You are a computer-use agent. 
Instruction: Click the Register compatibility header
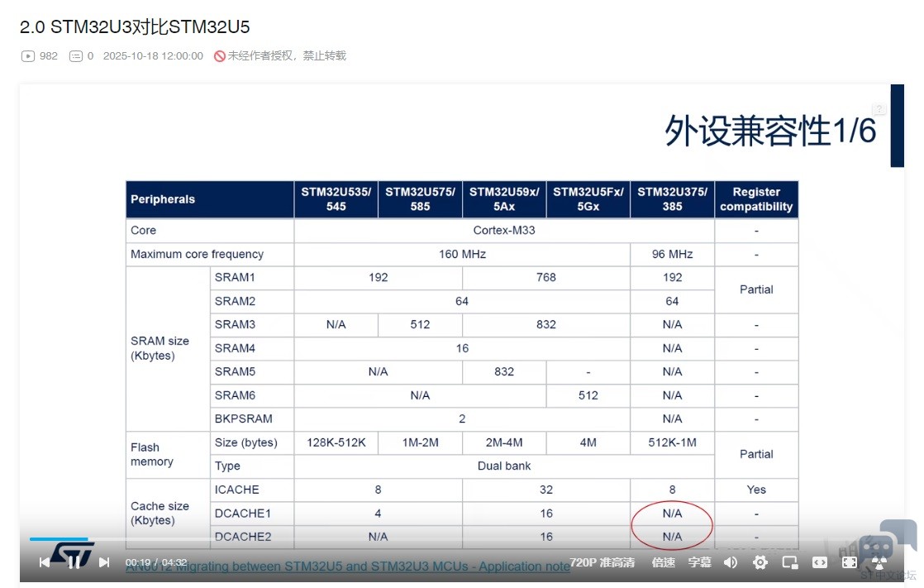757,199
